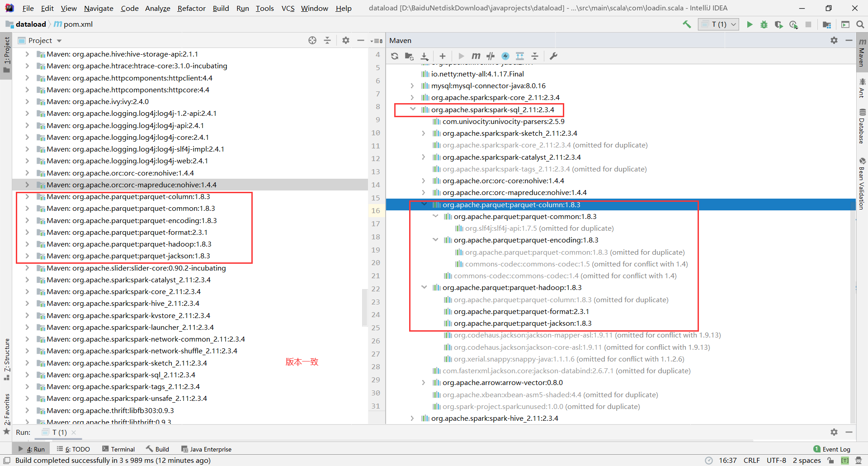Click dataload breadcrumb in navigation bar
The image size is (868, 466).
(x=26, y=24)
